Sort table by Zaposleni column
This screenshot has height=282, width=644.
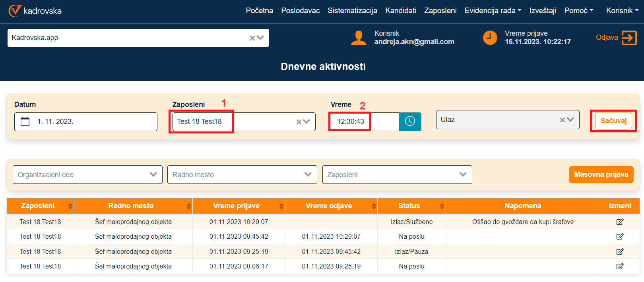(x=70, y=206)
